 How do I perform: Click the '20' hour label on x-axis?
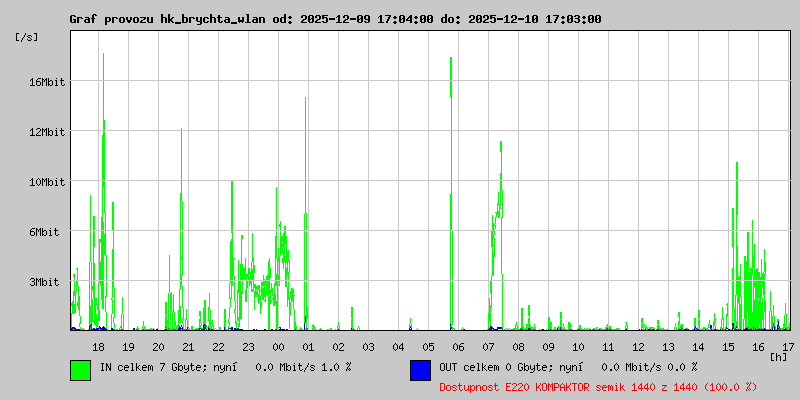pyautogui.click(x=158, y=347)
